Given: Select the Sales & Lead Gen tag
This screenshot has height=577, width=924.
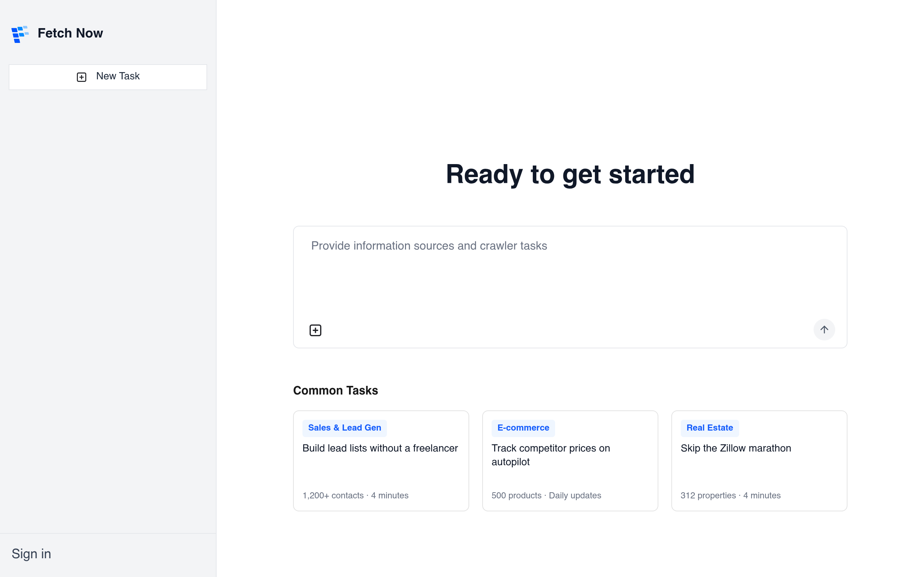Looking at the screenshot, I should pyautogui.click(x=344, y=428).
